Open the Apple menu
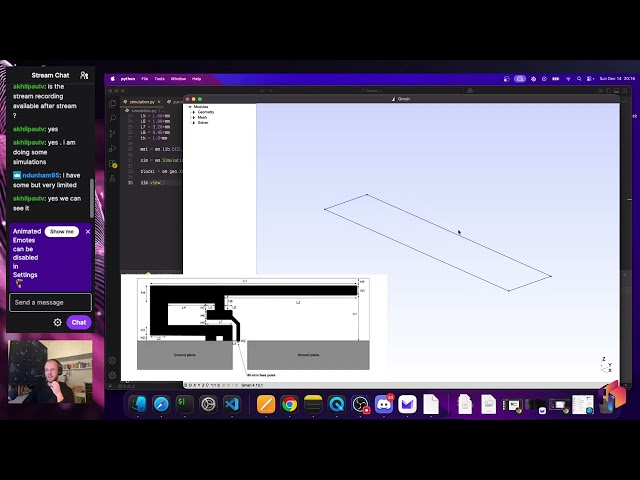640x480 pixels. click(113, 79)
